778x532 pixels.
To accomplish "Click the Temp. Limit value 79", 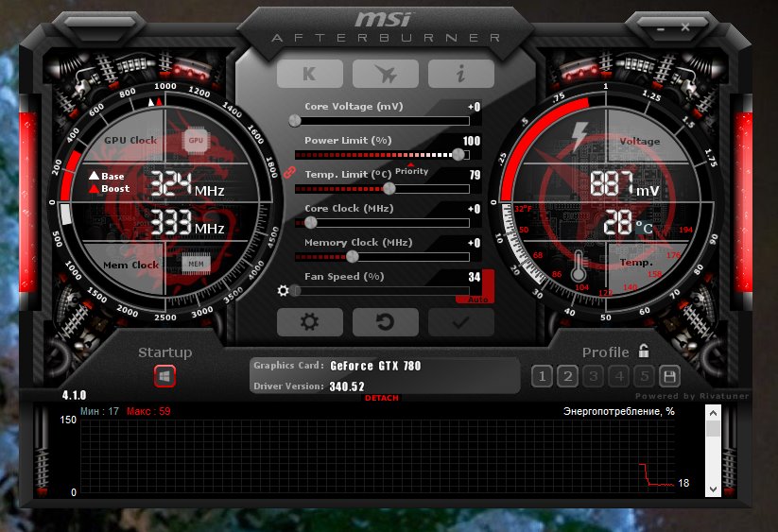I will 475,175.
